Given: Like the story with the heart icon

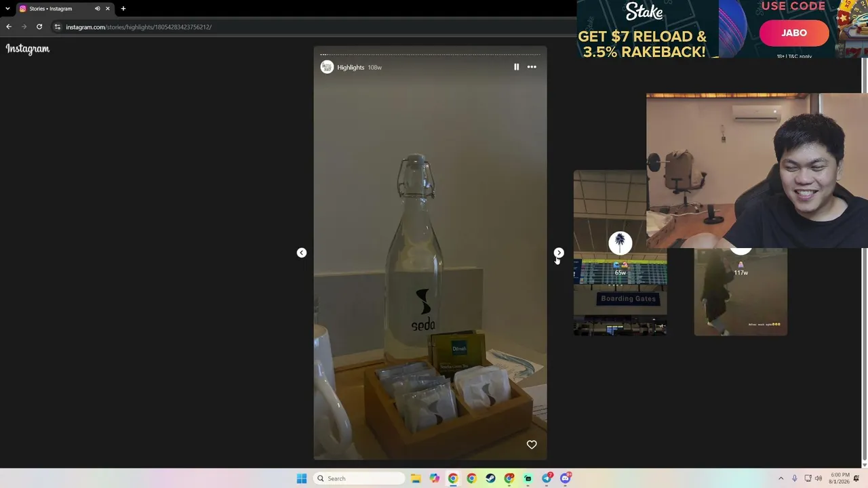Looking at the screenshot, I should pos(532,445).
